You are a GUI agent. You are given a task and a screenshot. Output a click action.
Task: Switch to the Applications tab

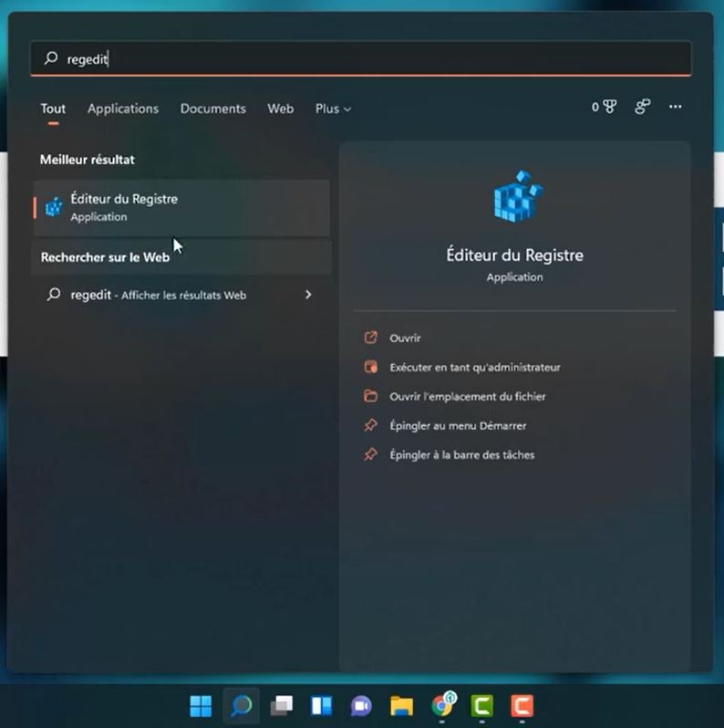click(123, 109)
